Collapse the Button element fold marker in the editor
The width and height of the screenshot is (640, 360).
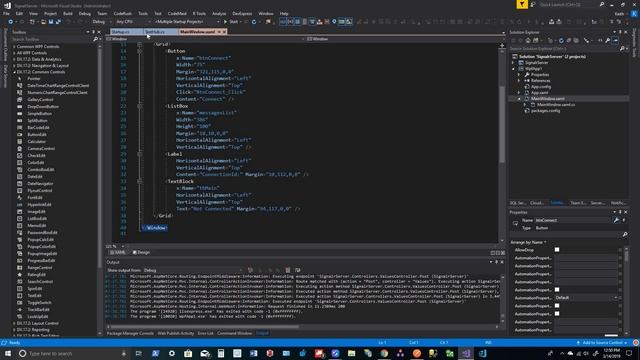(x=140, y=51)
